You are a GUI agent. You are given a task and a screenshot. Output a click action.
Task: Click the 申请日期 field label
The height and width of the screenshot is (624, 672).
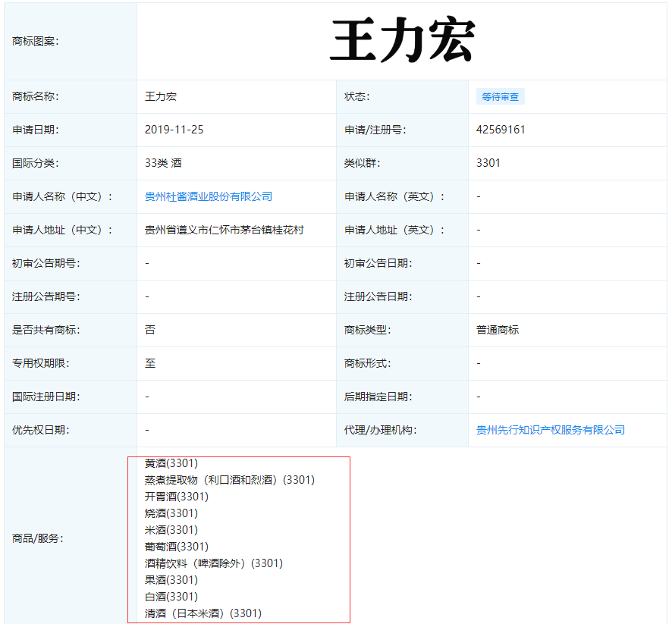click(36, 130)
